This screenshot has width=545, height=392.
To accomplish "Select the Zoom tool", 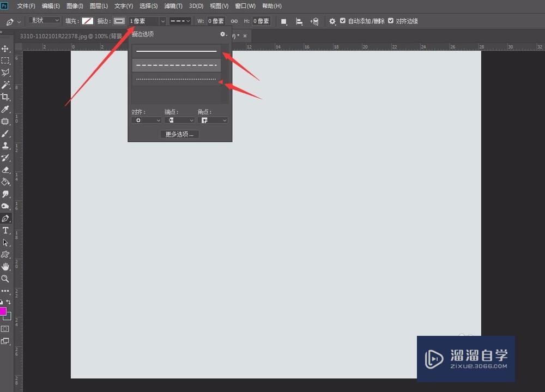I will point(5,279).
